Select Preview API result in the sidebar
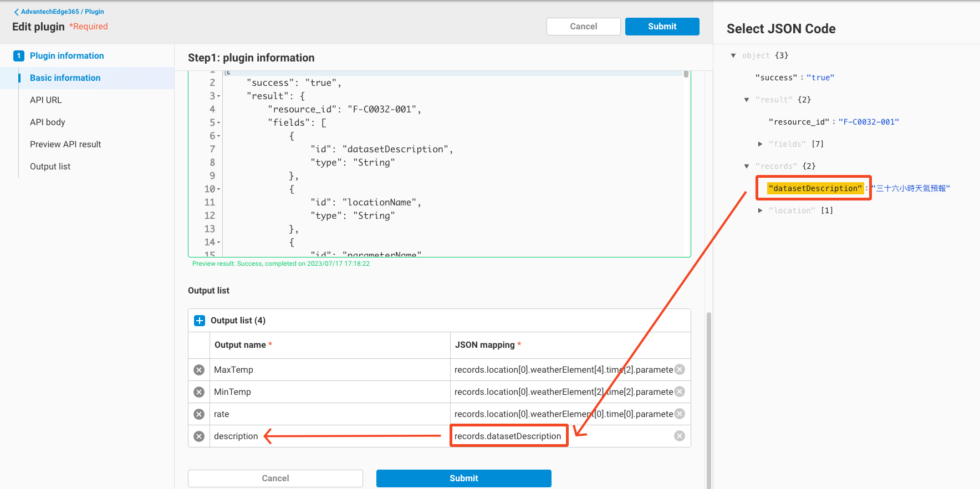This screenshot has height=489, width=980. coord(65,145)
